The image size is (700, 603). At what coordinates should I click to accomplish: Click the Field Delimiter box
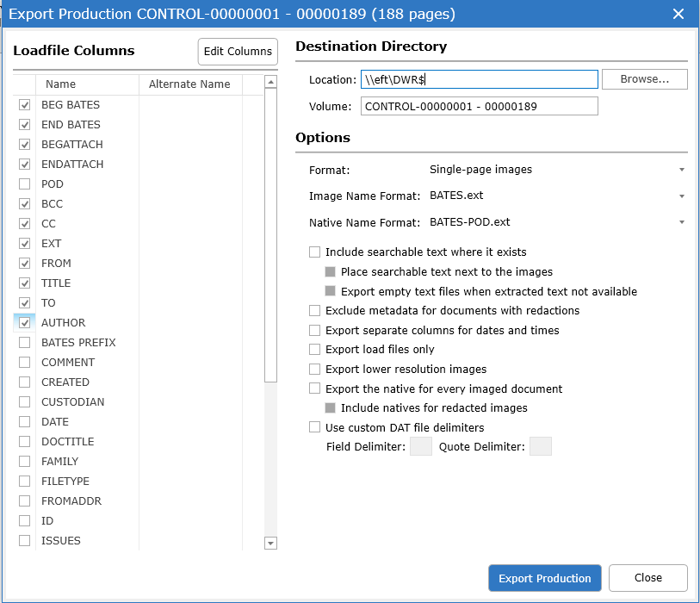point(421,447)
